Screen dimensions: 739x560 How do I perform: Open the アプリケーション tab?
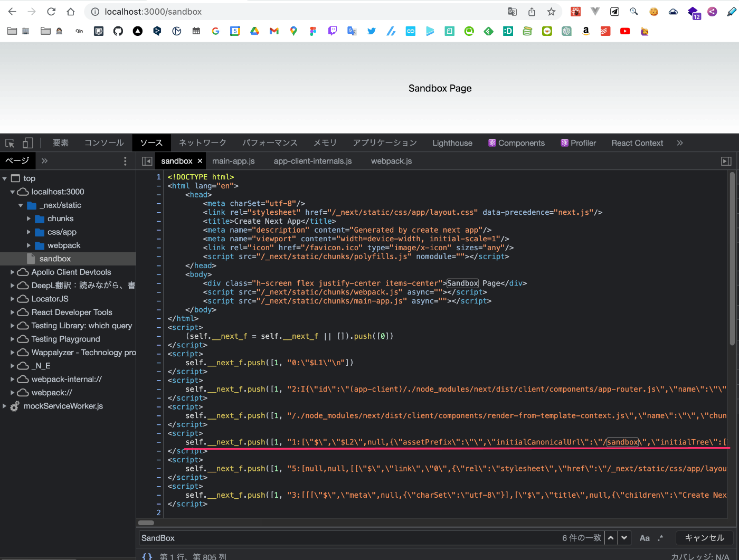click(x=385, y=143)
